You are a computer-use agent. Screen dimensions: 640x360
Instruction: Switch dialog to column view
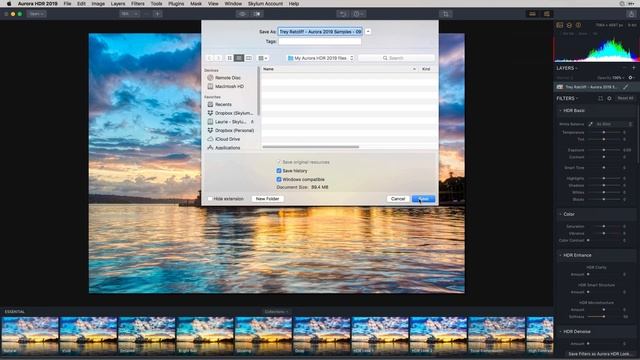pos(249,58)
